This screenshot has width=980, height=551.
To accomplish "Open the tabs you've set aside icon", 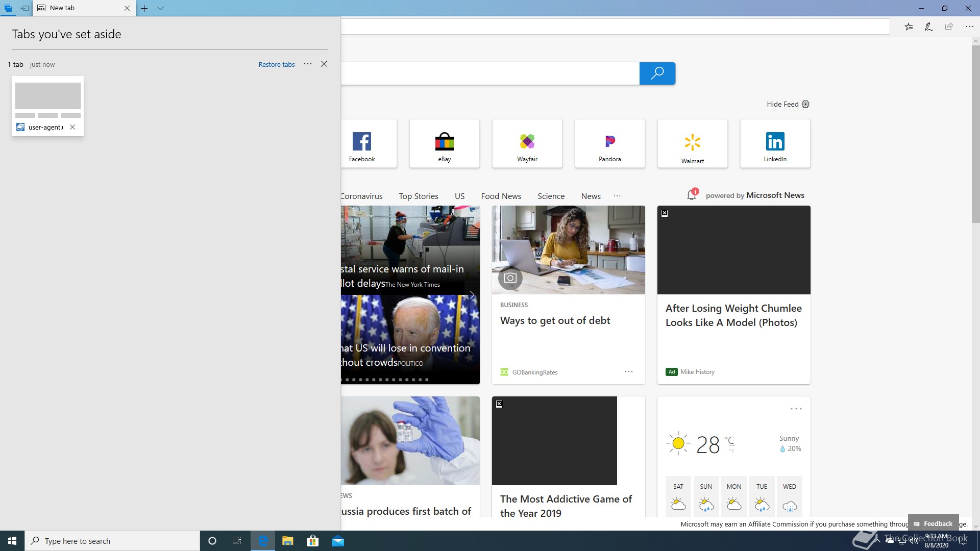I will pos(8,8).
